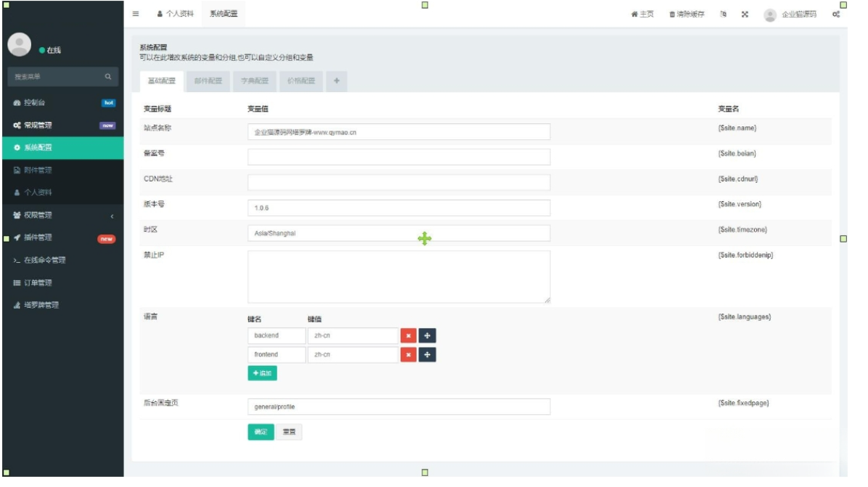Viewport: 868px width, 487px height.
Task: Click into the CDN地址 input
Action: click(398, 183)
